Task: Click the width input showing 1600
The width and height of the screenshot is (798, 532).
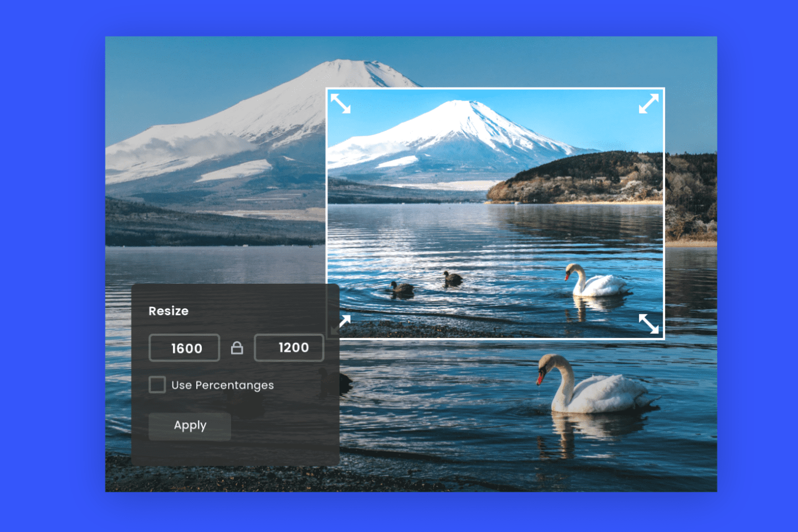Action: coord(184,347)
